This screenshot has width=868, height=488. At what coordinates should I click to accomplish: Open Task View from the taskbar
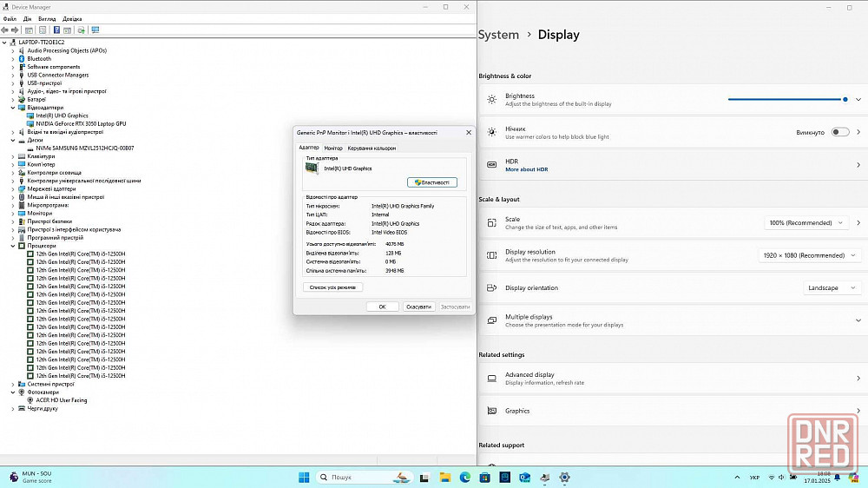(x=424, y=478)
